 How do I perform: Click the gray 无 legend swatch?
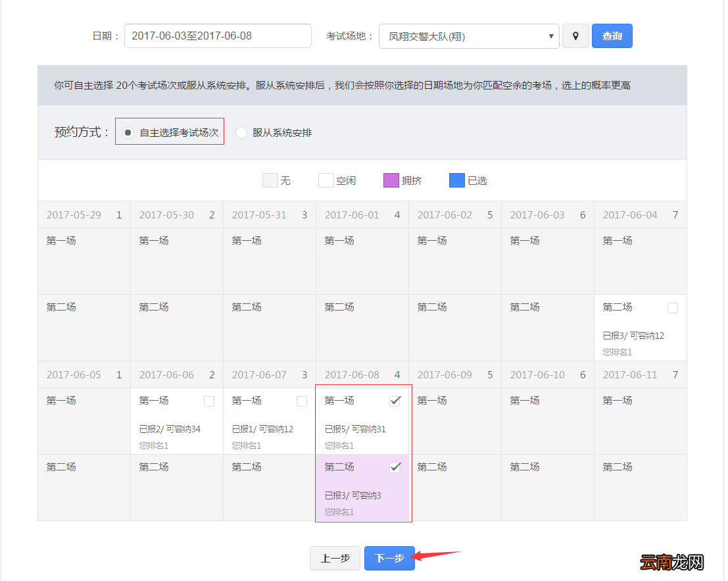[x=270, y=180]
